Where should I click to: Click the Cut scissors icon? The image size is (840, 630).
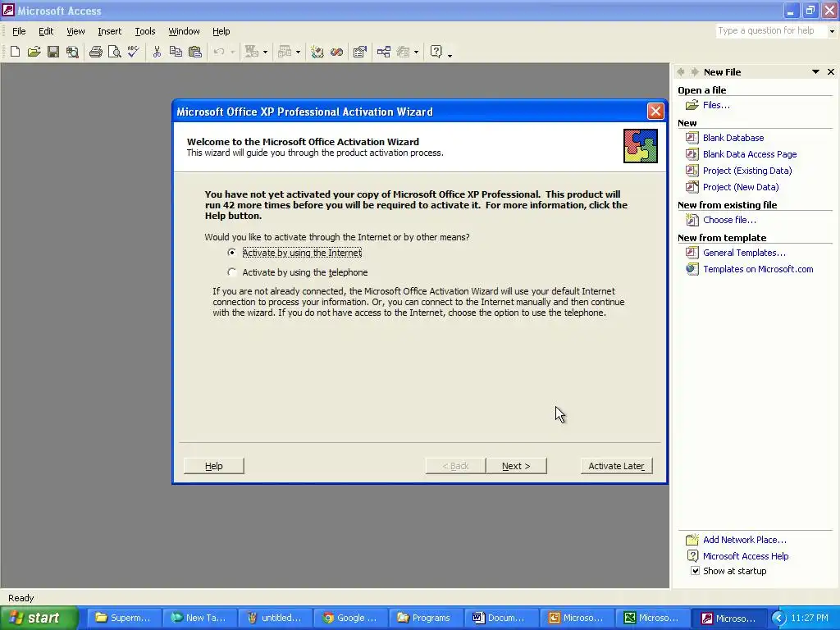pyautogui.click(x=157, y=52)
